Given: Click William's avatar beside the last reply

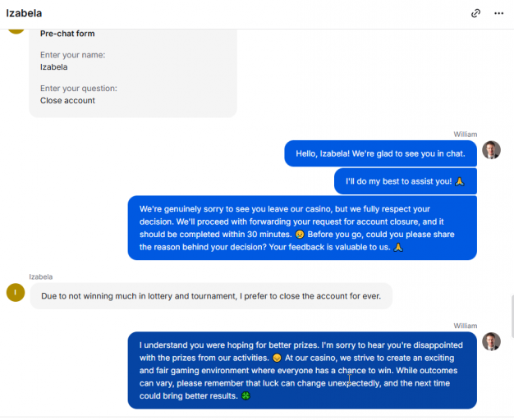Looking at the screenshot, I should click(x=491, y=341).
